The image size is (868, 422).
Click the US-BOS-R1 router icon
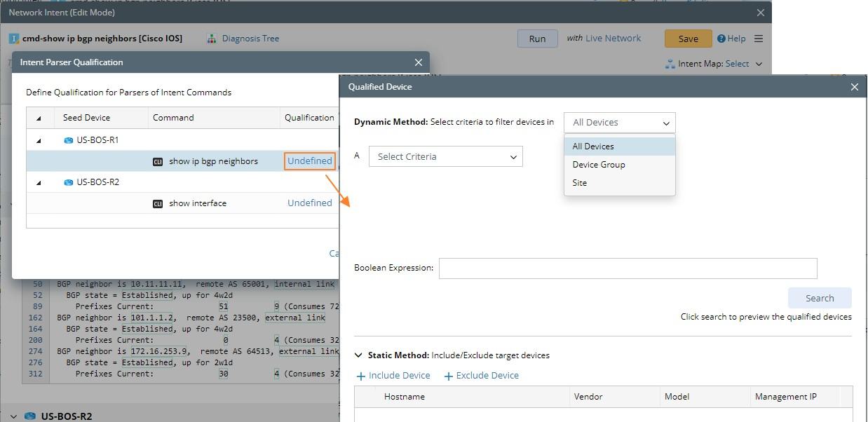click(69, 140)
